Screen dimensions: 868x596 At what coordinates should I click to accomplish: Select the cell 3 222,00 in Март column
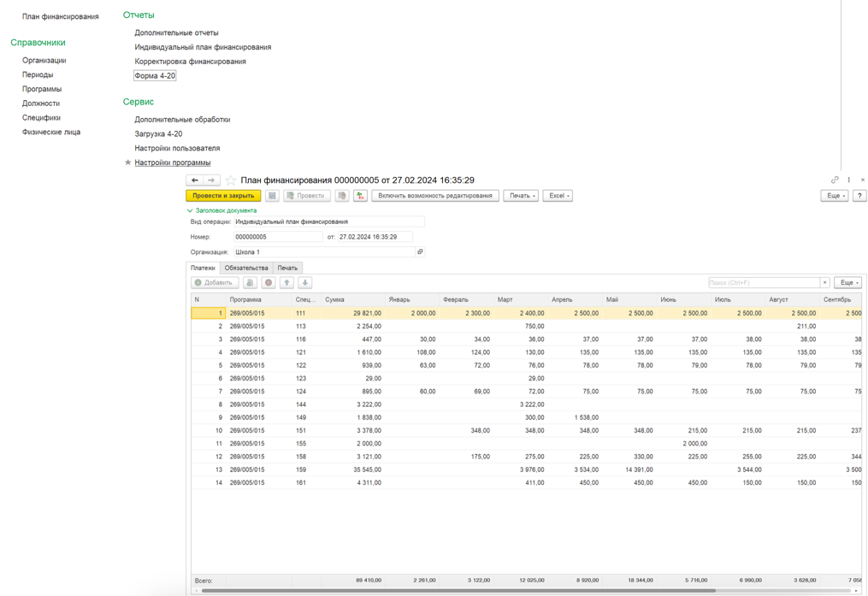point(520,404)
